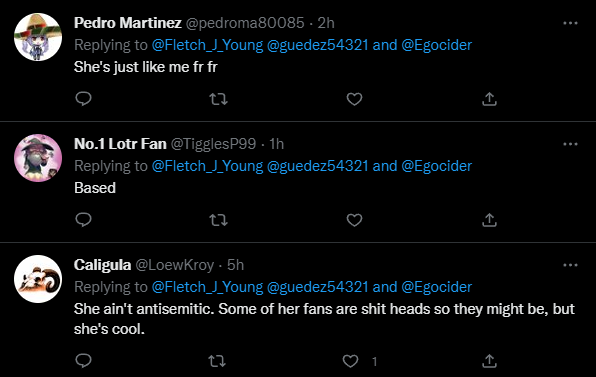
Task: Open more options for Pedro Martinez's tweet
Action: pos(570,23)
